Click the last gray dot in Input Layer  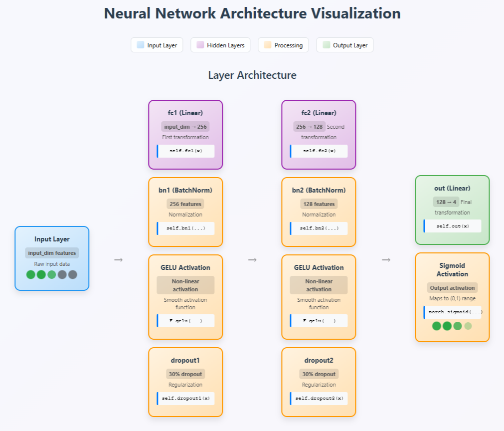73,275
